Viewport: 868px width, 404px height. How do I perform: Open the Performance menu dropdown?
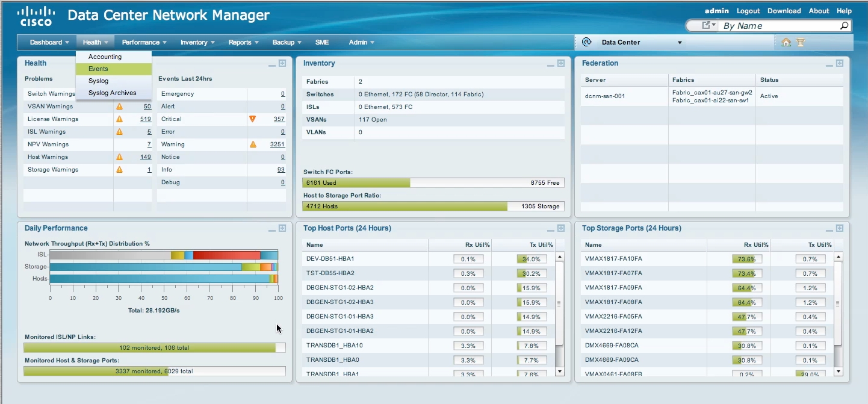[x=144, y=42]
